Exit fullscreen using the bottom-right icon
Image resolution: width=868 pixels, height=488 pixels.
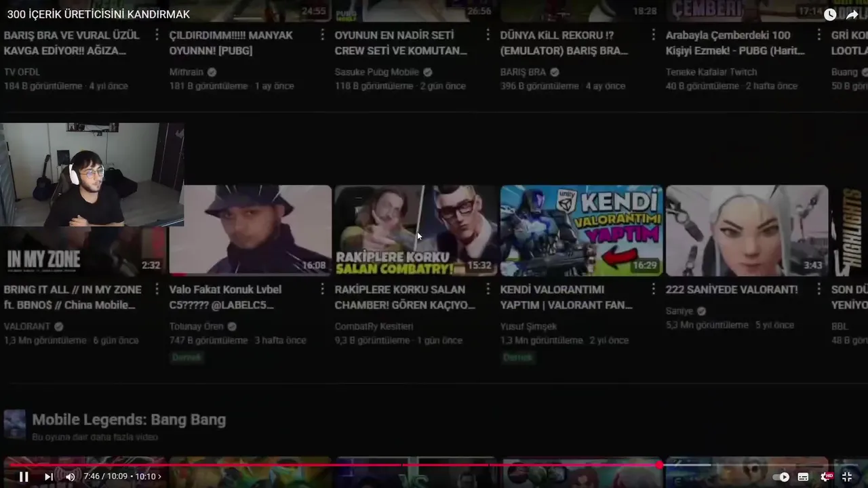847,476
